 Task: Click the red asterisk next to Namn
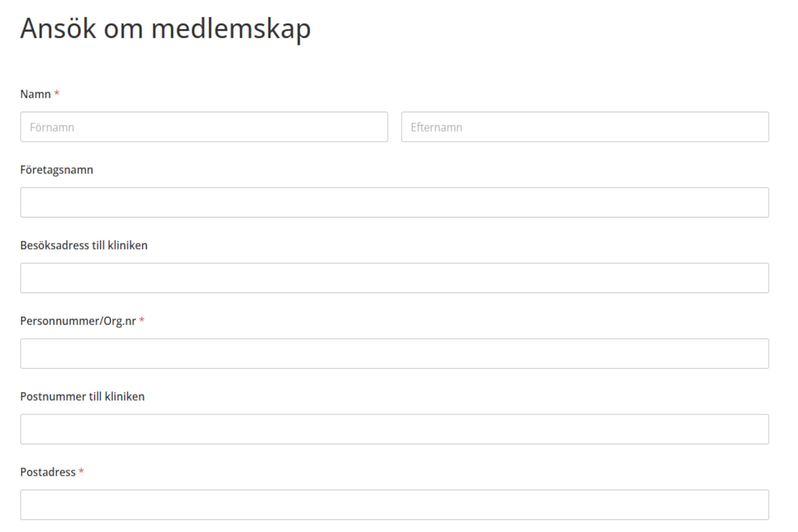coord(57,92)
